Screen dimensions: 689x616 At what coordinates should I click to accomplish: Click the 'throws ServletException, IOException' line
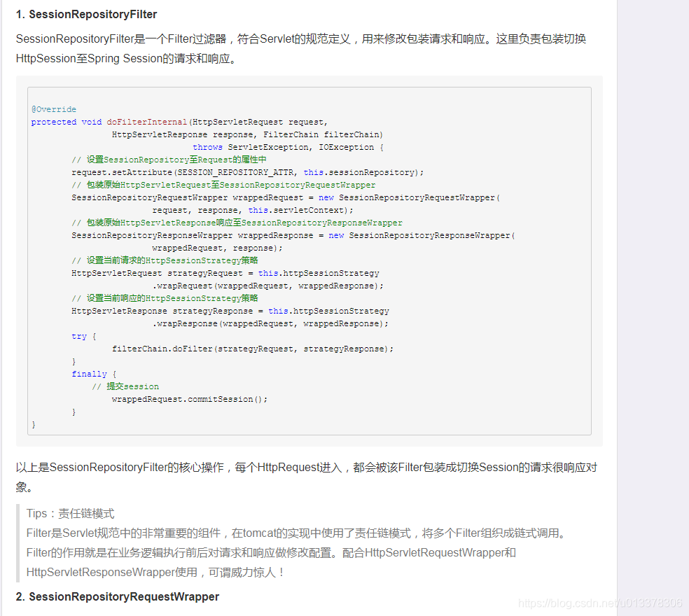288,147
